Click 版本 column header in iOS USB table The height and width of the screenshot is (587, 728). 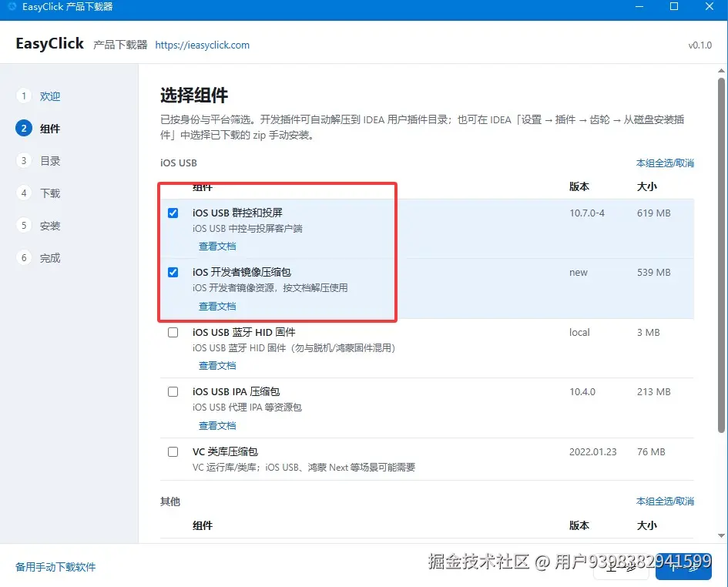579,186
